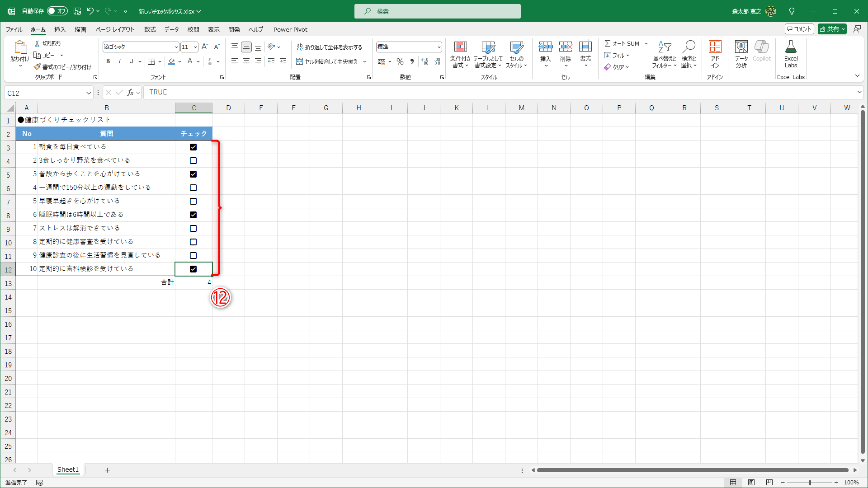Click the Page Layout view icon
Image resolution: width=868 pixels, height=488 pixels.
click(751, 483)
